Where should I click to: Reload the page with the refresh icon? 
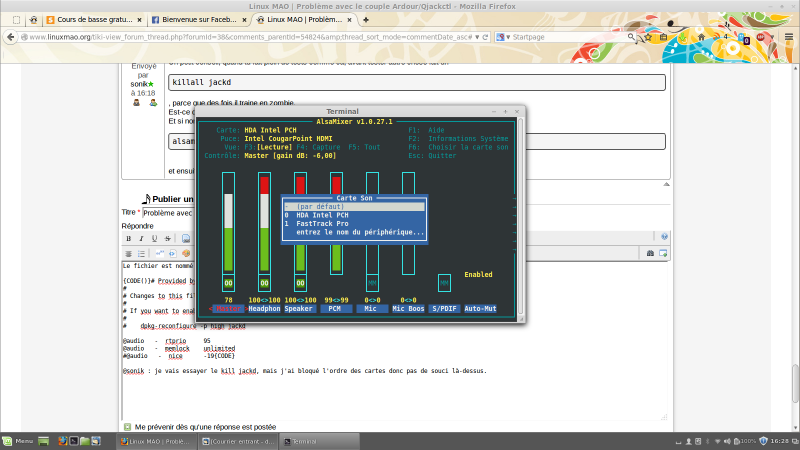pos(485,37)
